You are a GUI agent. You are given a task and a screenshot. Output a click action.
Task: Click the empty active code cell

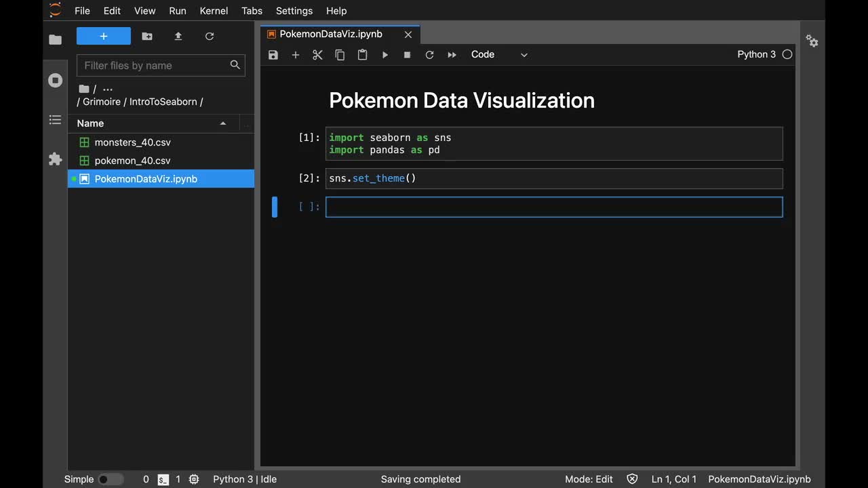pos(554,207)
